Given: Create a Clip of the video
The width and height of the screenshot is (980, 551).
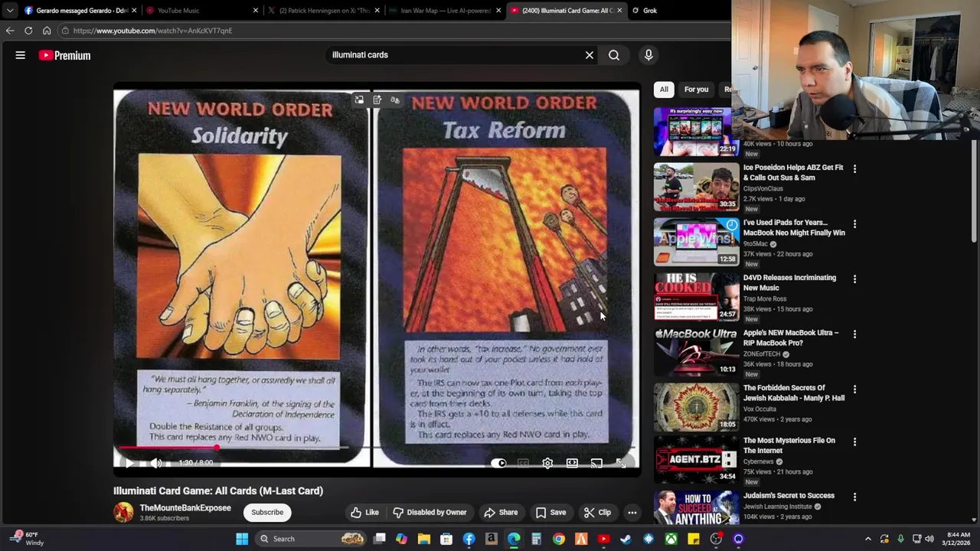Looking at the screenshot, I should [597, 512].
